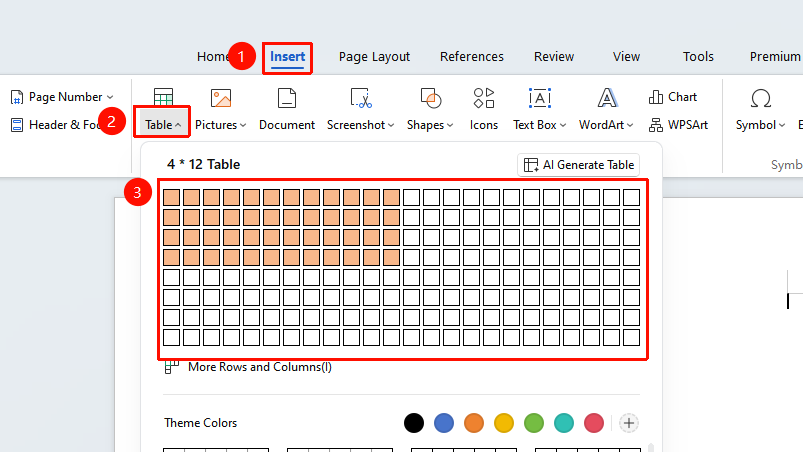Screen dimensions: 803x452
Task: Click the Pictures icon
Action: click(x=221, y=98)
